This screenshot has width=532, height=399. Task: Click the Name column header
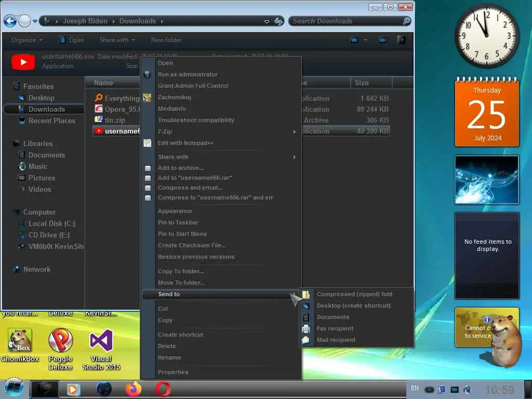103,83
